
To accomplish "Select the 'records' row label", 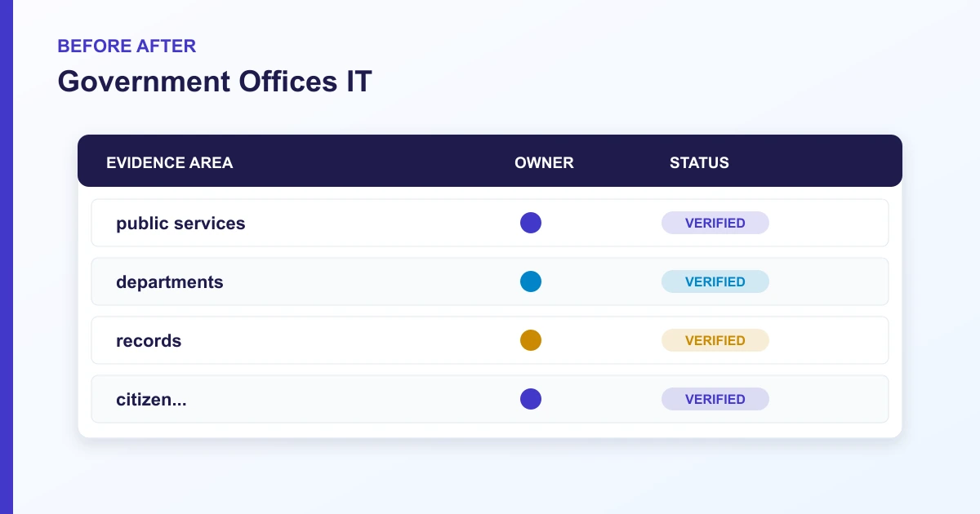I will [149, 340].
